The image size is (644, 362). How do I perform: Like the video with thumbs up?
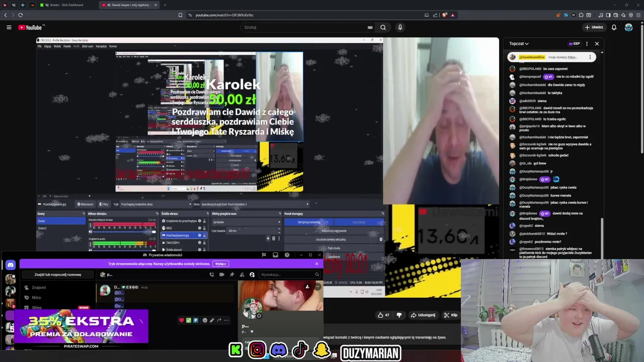[x=383, y=315]
